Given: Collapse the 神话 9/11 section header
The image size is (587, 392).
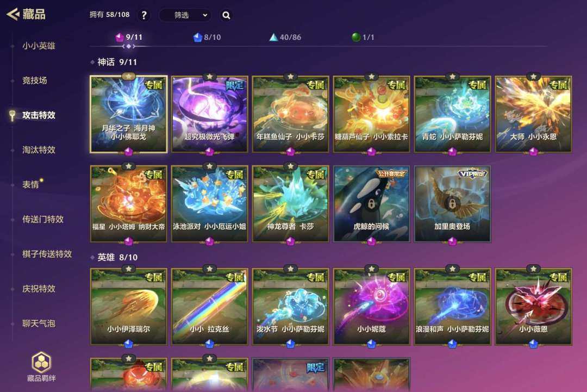Looking at the screenshot, I should click(114, 62).
